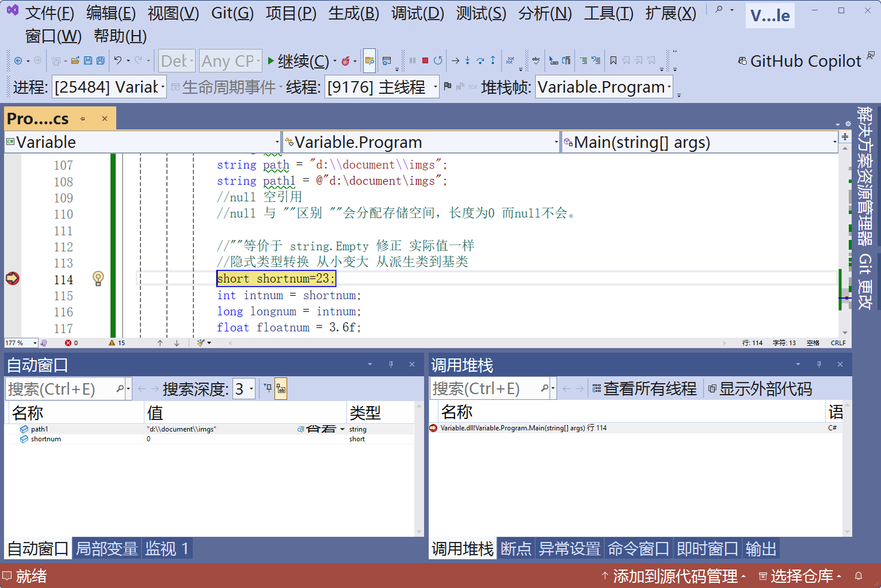The image size is (881, 588).
Task: Click the Save All icon
Action: (100, 60)
